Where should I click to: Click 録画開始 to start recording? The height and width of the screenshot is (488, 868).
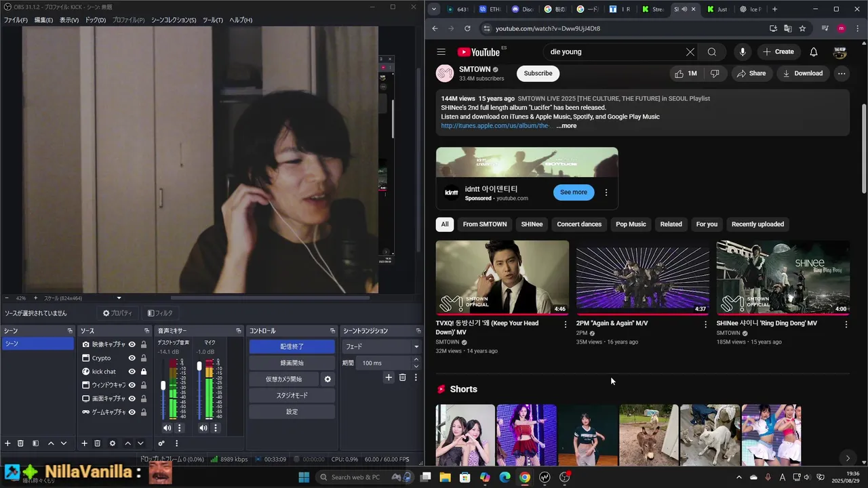tap(292, 363)
